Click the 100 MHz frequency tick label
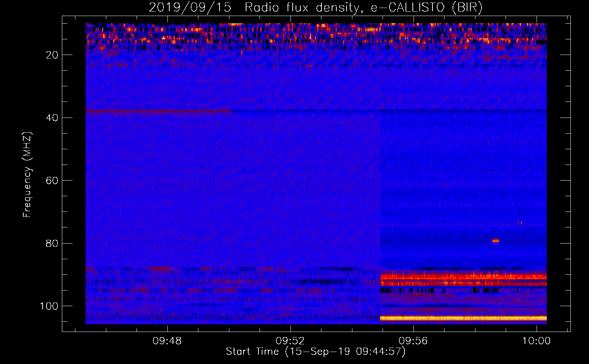The width and height of the screenshot is (589, 364). coord(49,306)
